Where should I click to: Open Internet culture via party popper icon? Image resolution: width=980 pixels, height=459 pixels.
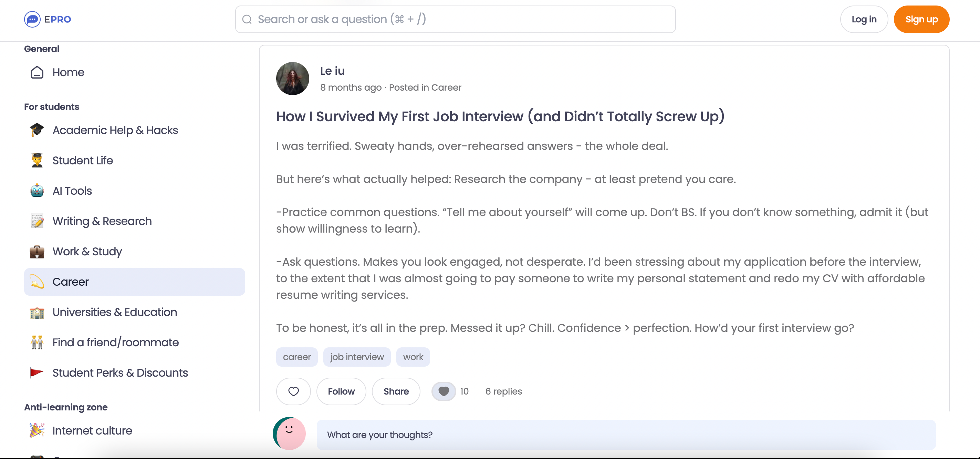coord(37,430)
